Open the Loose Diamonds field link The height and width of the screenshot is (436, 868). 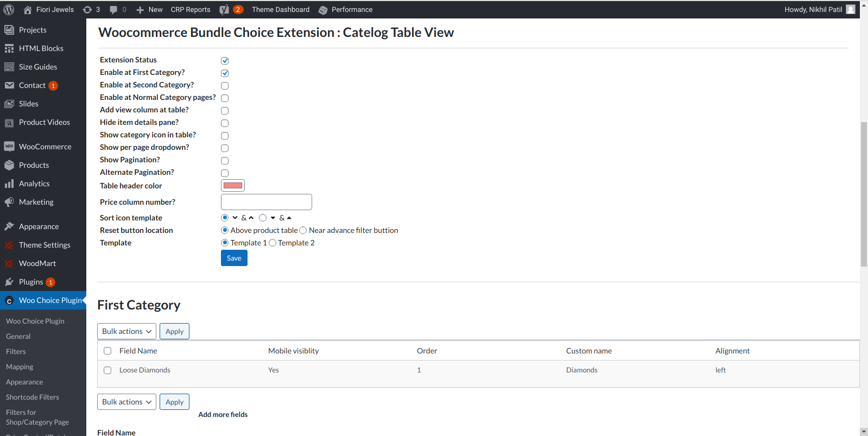[145, 370]
